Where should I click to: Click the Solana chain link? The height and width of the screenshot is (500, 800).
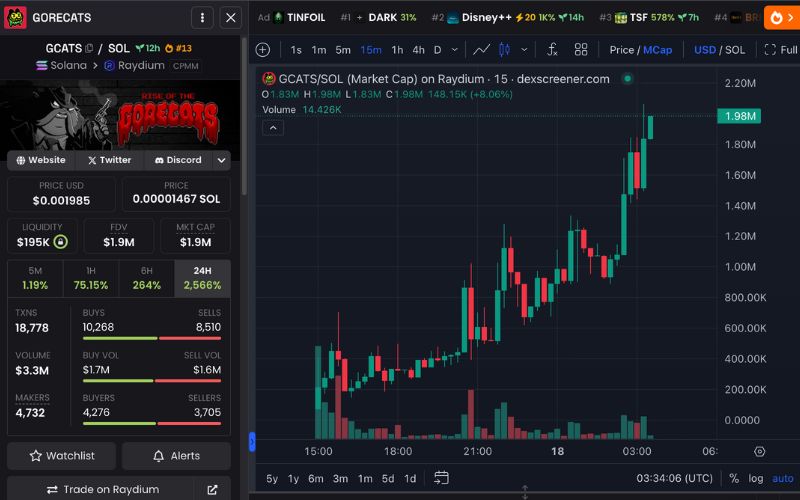(x=61, y=66)
